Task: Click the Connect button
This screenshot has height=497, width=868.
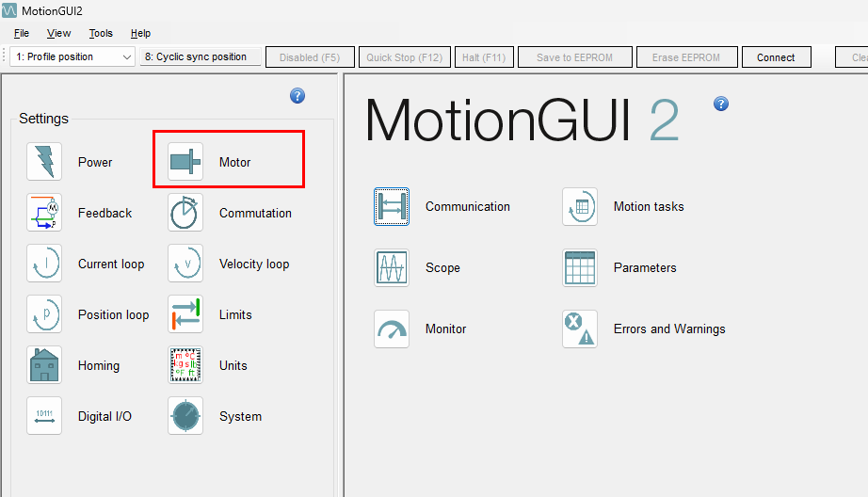Action: pyautogui.click(x=776, y=57)
